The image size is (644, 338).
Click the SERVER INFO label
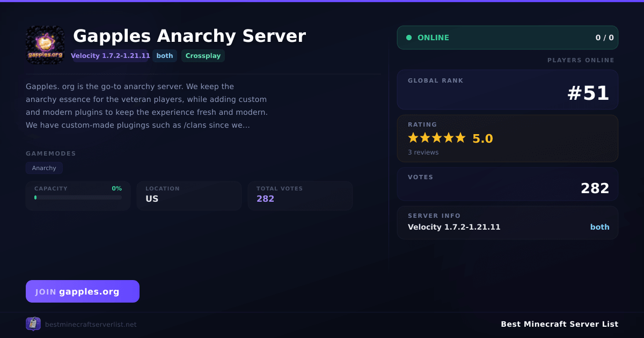pyautogui.click(x=434, y=216)
